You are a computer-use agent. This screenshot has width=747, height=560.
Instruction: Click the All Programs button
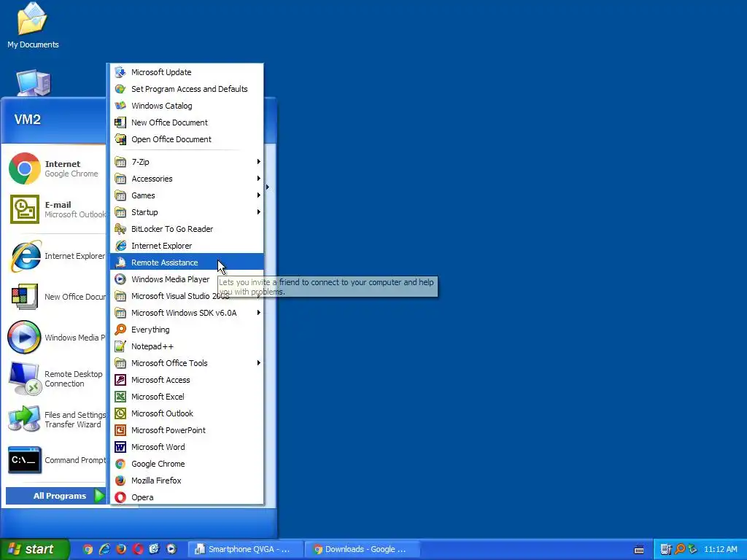55,496
